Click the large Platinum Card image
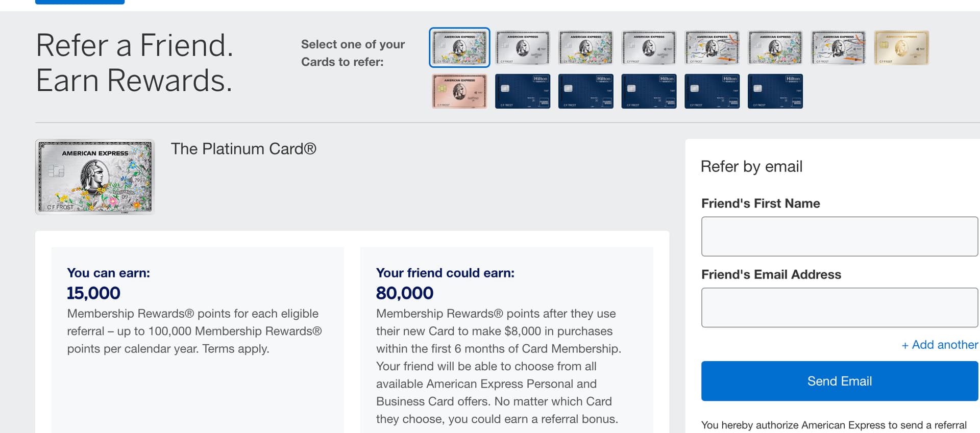 pos(95,176)
